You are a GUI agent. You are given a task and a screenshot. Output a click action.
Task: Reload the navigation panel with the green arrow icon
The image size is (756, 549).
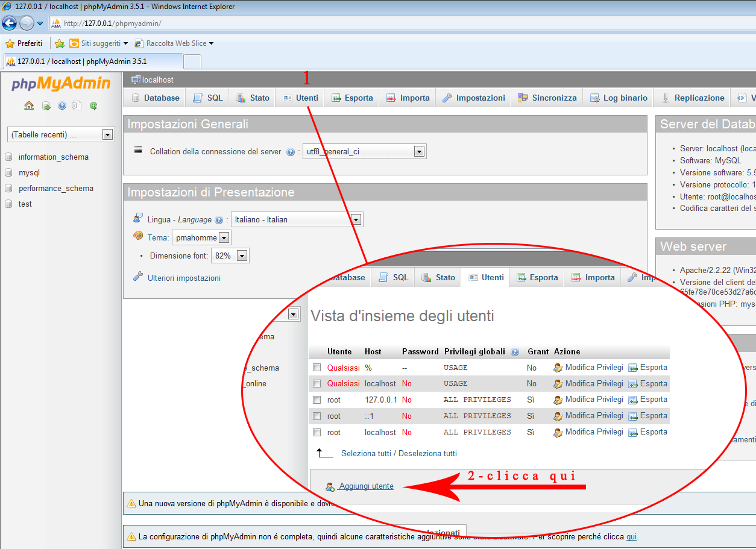point(93,106)
